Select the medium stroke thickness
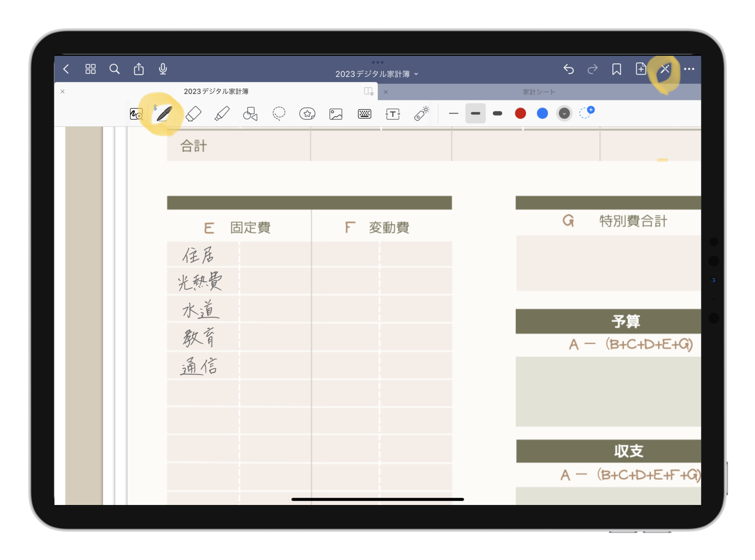The height and width of the screenshot is (560, 755). [475, 113]
